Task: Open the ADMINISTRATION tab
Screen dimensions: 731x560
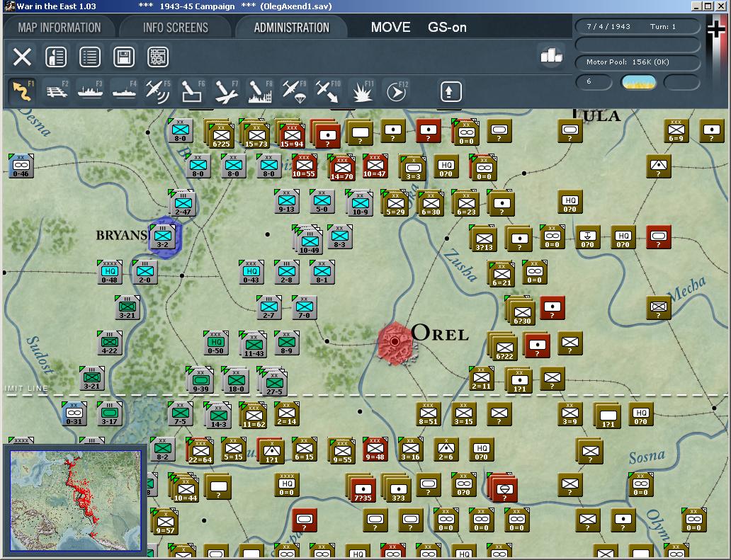Action: (291, 28)
